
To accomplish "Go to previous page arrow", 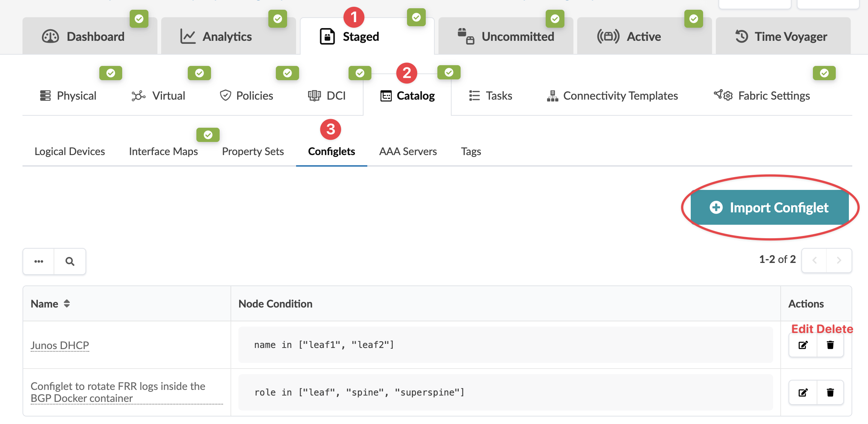I will tap(814, 260).
